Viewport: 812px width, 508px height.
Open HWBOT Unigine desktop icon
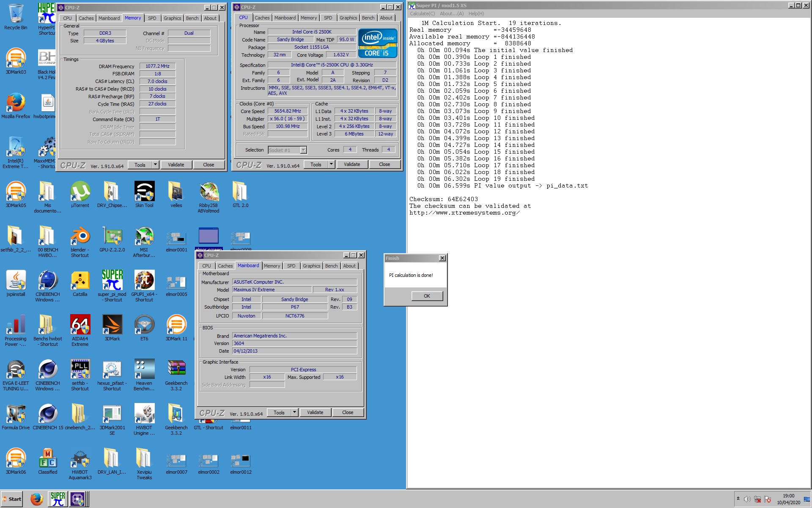(144, 420)
